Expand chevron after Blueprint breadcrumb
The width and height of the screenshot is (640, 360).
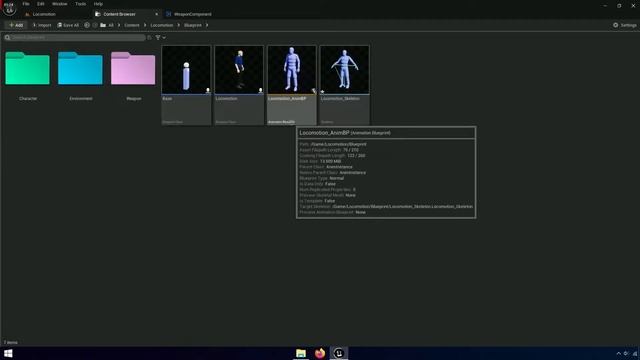207,25
